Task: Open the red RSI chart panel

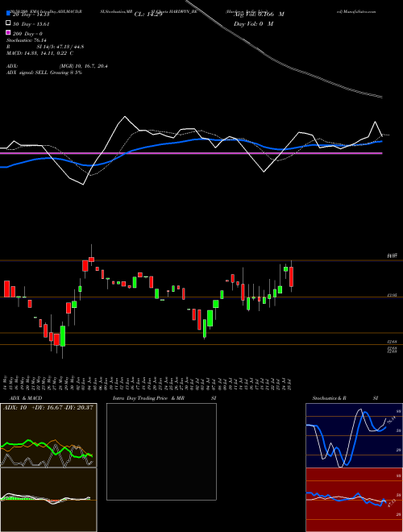Action: point(354,500)
